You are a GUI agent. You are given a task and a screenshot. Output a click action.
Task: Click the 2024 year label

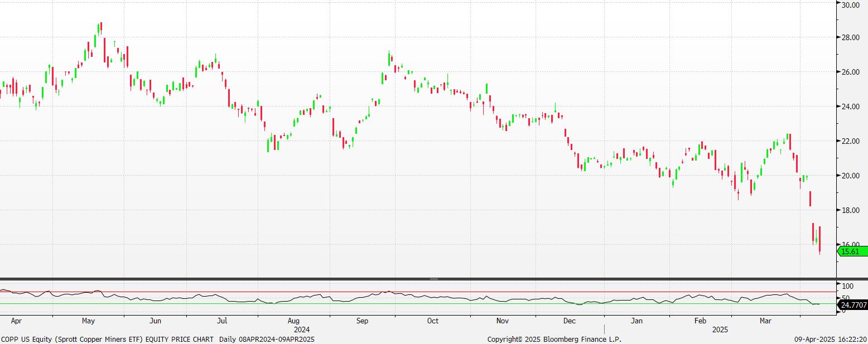pos(302,330)
